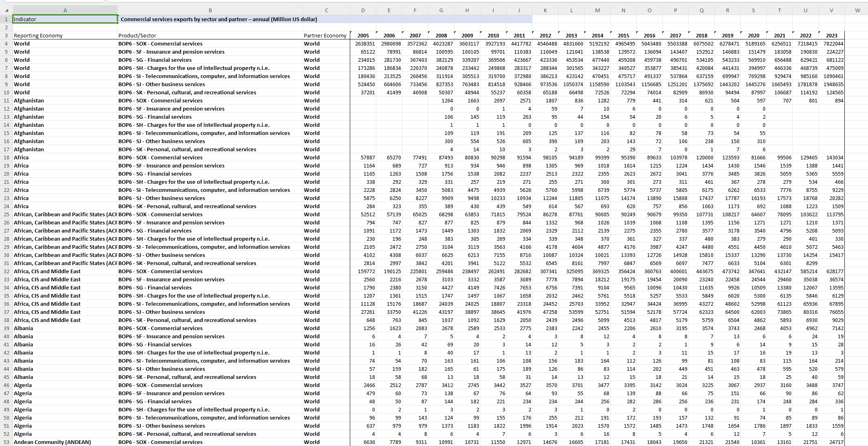Select column B header
This screenshot has height=446, width=868.
point(210,11)
